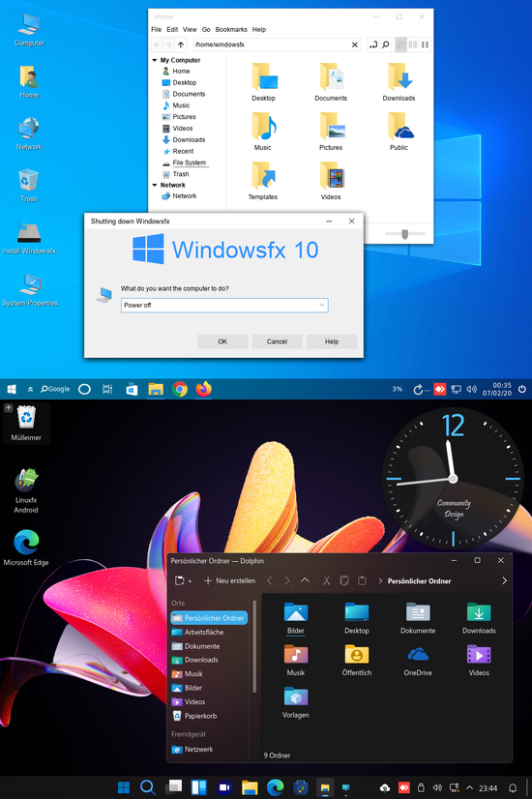The image size is (532, 799).
Task: Click the copy icon in Dolphin toolbar
Action: pyautogui.click(x=344, y=581)
